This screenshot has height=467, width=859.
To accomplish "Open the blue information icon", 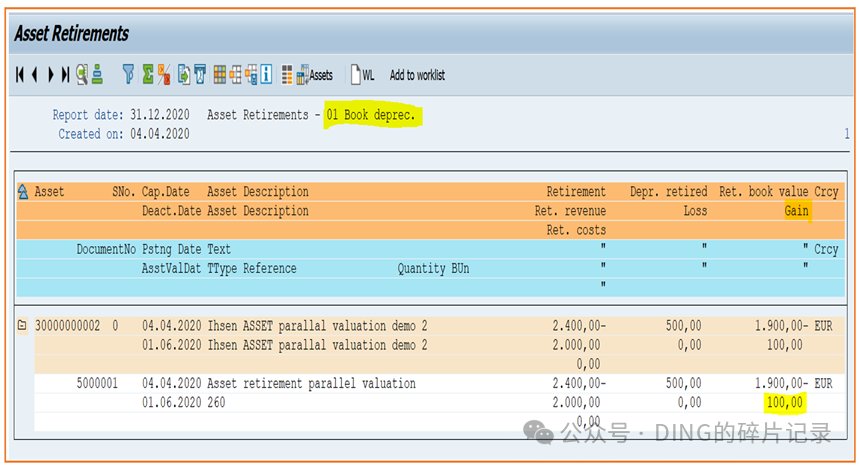I will click(x=267, y=75).
